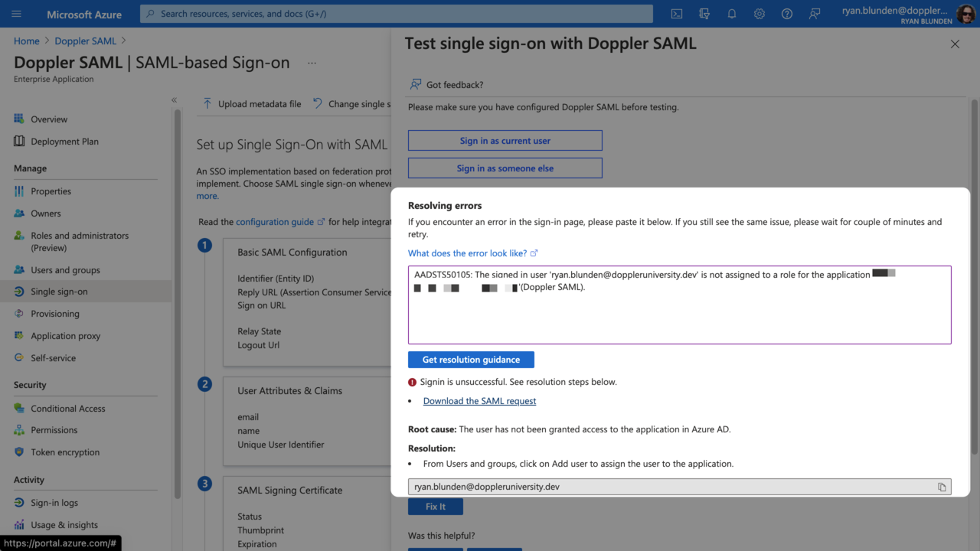Focus the top search resources bar
Image resolution: width=980 pixels, height=551 pixels.
397,14
